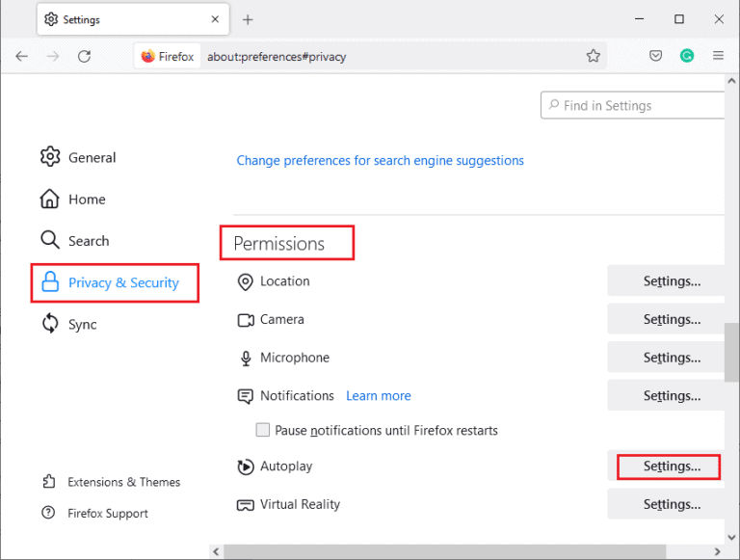This screenshot has width=740, height=560.
Task: Enable Pause notifications until Firefox restarts
Action: pos(263,430)
